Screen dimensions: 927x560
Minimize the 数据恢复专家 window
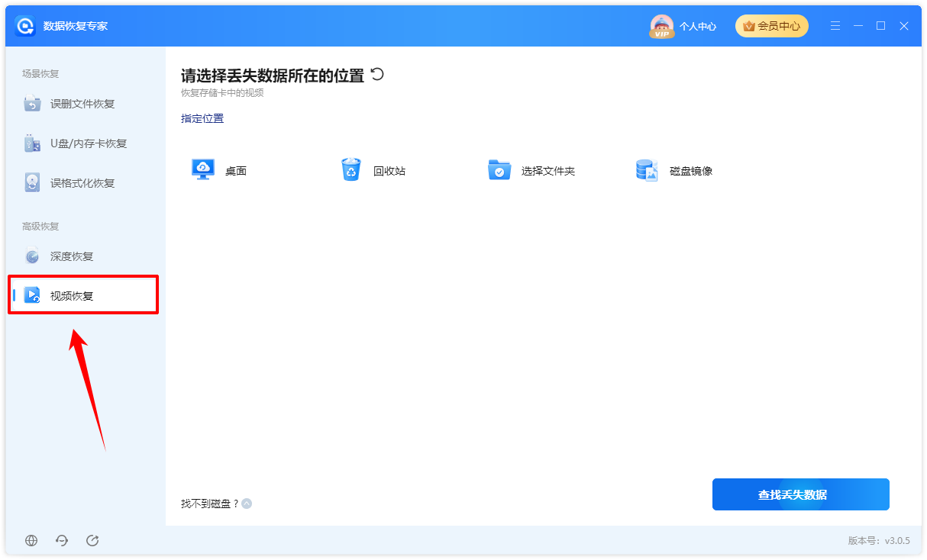point(859,26)
